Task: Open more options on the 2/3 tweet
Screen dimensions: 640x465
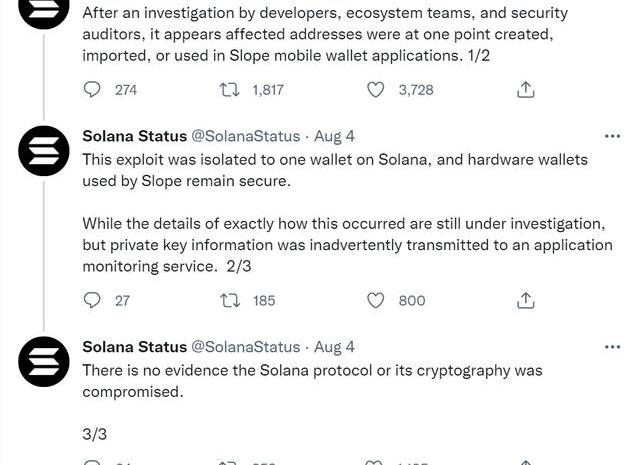Action: (612, 136)
